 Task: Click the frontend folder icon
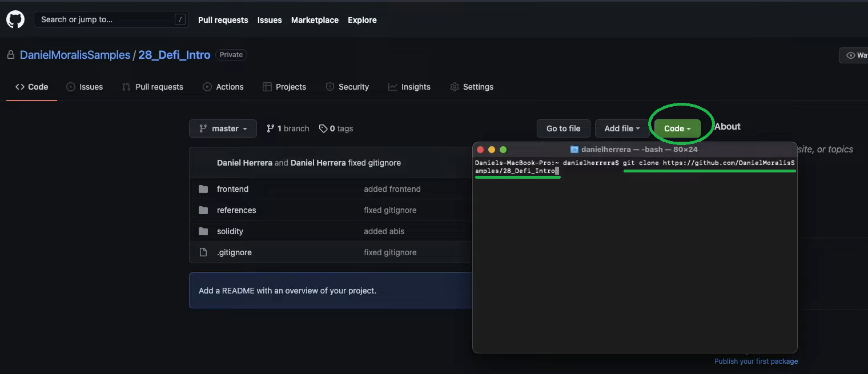[203, 189]
